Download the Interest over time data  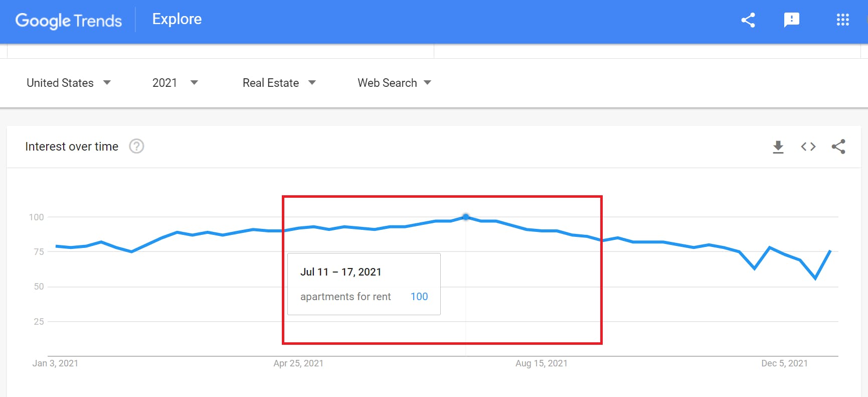click(778, 147)
